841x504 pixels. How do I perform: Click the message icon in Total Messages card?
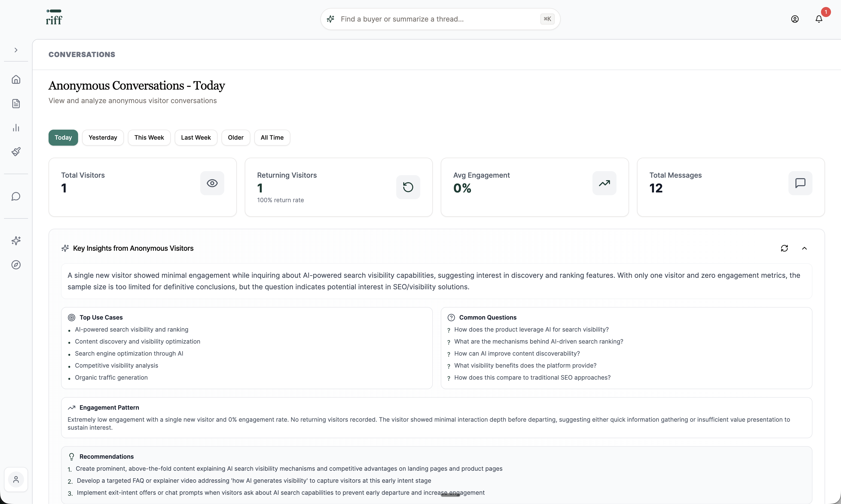tap(801, 183)
